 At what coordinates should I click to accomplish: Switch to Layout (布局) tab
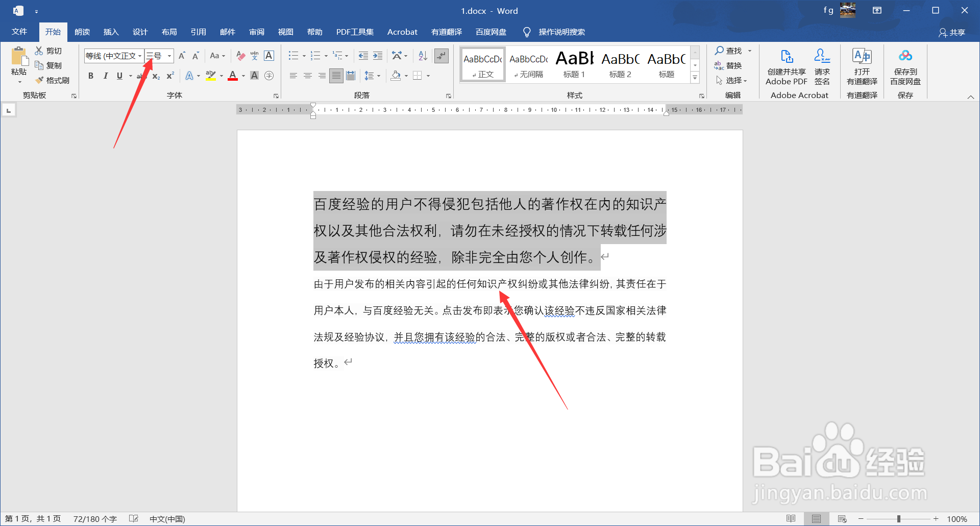coord(169,32)
